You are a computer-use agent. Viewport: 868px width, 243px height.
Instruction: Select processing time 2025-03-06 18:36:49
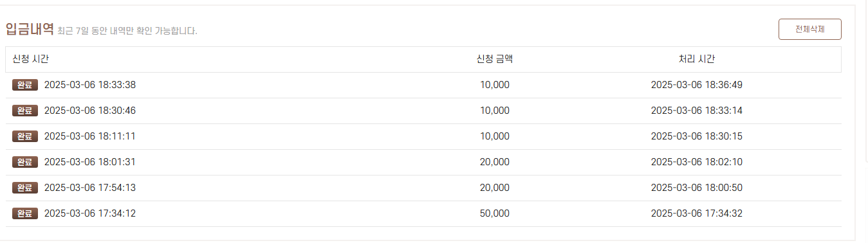coord(697,85)
